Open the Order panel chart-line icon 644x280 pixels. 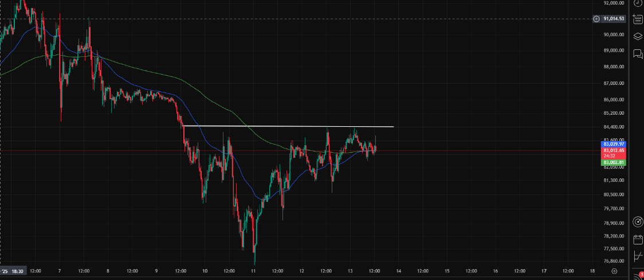(x=638, y=256)
